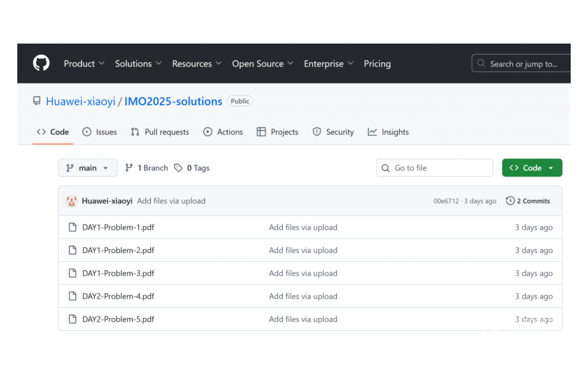Screen dimensions: 588x390
Task: Click the search icon in Go to file
Action: coord(385,168)
